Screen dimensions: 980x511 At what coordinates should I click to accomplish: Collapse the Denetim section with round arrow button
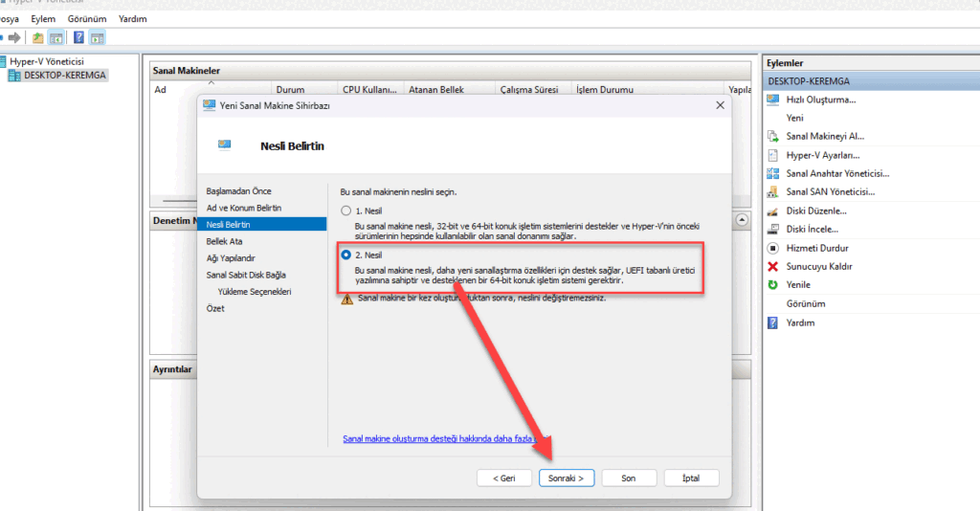tap(742, 220)
